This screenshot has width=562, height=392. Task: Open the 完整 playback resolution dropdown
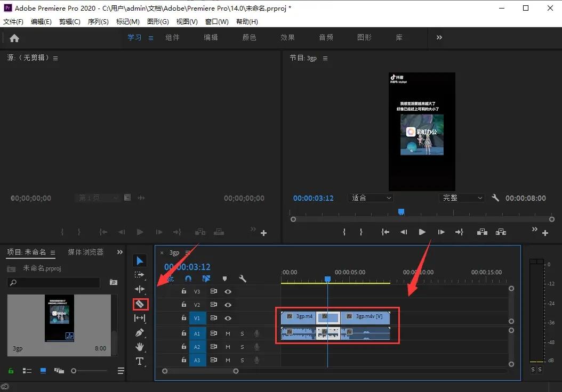point(462,198)
